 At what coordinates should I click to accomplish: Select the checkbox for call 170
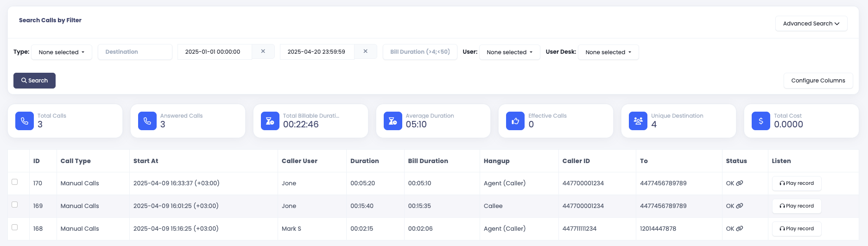(x=15, y=182)
